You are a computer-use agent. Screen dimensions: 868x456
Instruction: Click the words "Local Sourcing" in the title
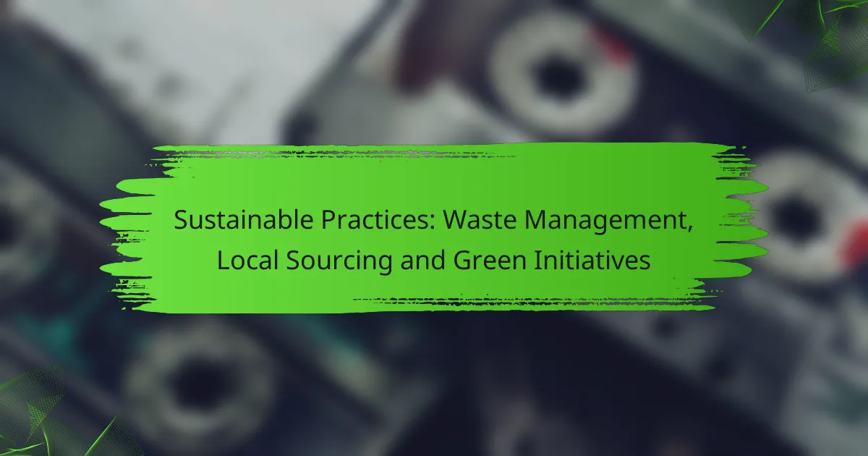pyautogui.click(x=295, y=260)
